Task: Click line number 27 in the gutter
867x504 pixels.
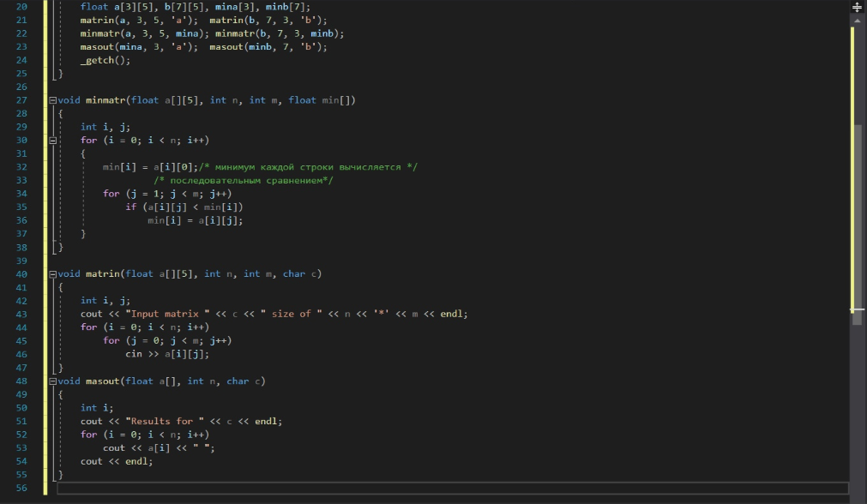Action: pos(21,100)
